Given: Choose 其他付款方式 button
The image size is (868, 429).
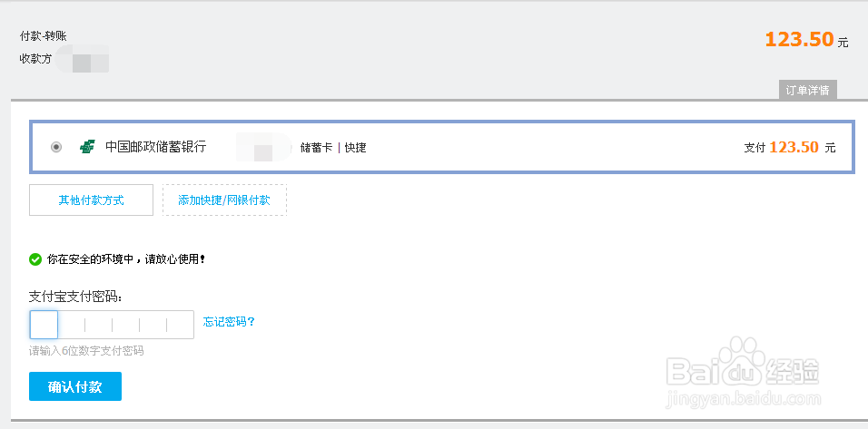Looking at the screenshot, I should click(92, 200).
